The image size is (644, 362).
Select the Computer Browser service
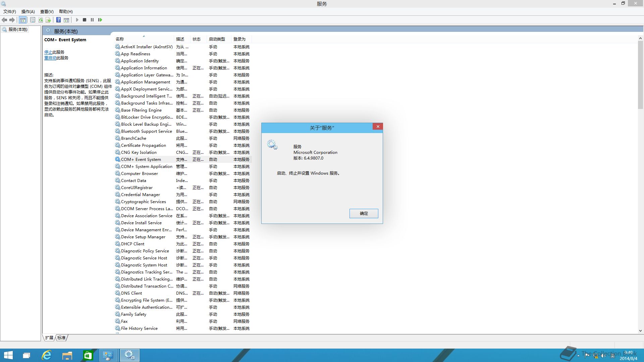tap(183, 174)
